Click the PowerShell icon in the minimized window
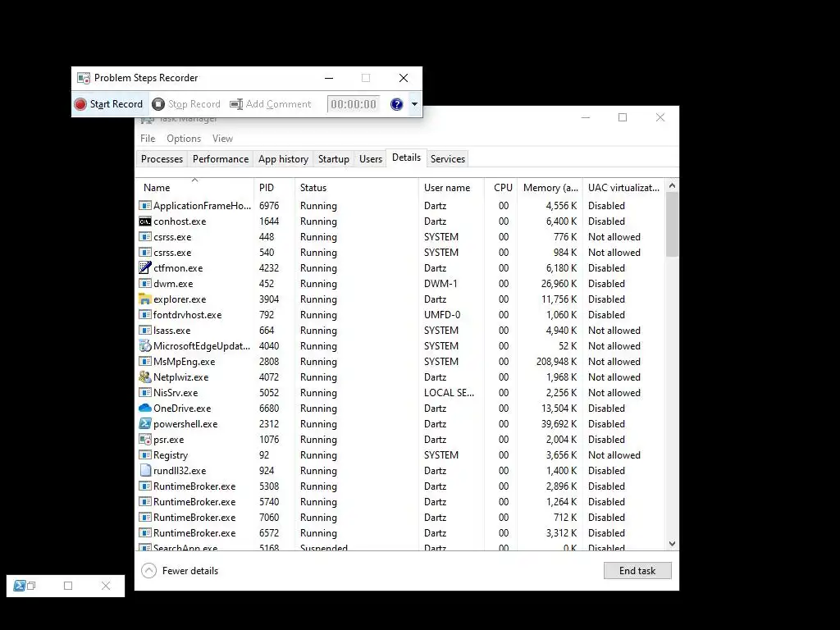The image size is (840, 630). 20,586
